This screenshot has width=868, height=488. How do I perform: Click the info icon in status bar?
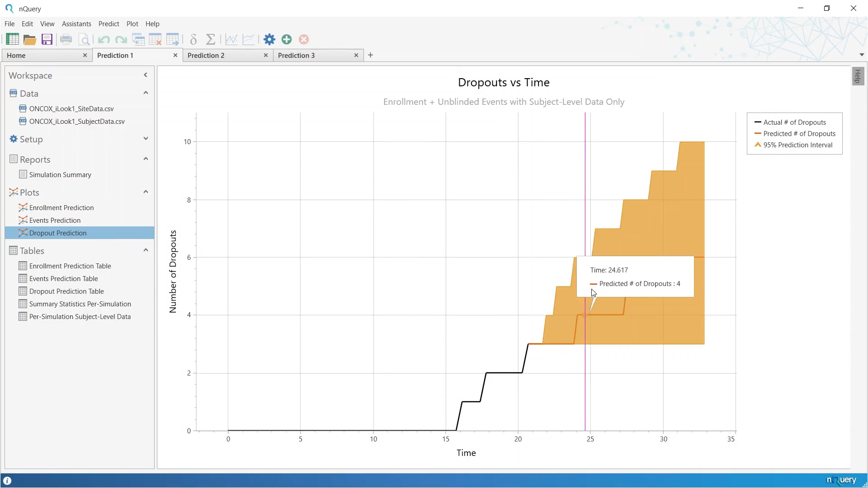[7, 481]
